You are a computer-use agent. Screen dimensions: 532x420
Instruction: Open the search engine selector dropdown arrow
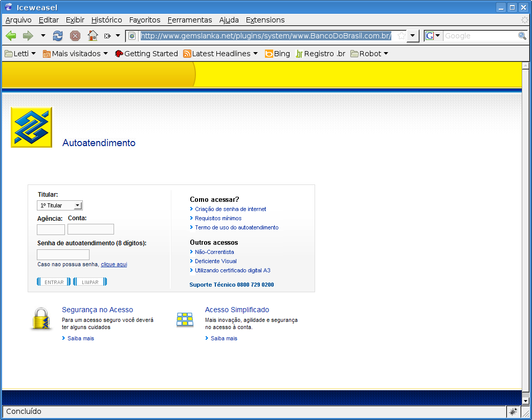(x=438, y=35)
